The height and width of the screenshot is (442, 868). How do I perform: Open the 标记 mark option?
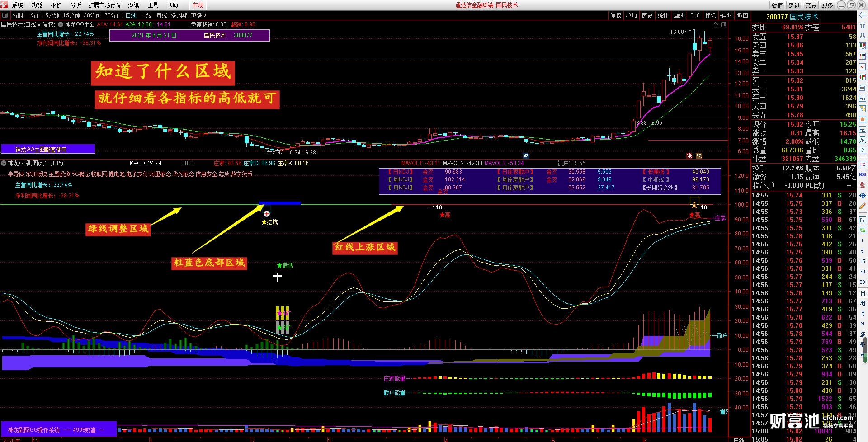point(711,15)
